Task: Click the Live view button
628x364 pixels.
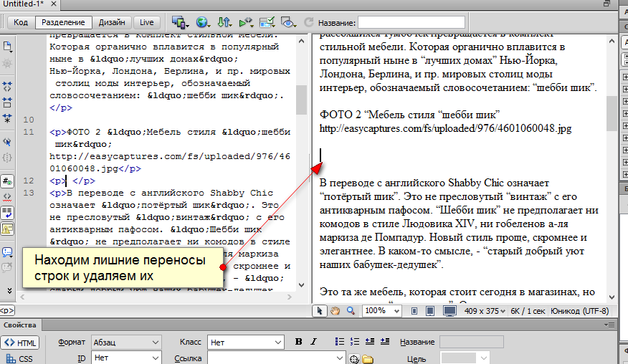Action: point(147,22)
